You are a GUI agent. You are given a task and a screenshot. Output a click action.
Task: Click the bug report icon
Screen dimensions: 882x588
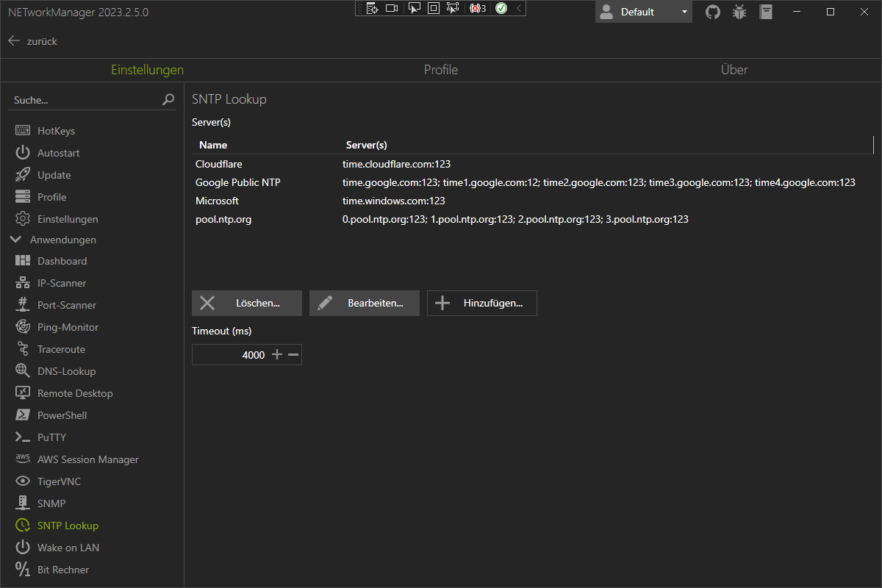coord(739,12)
